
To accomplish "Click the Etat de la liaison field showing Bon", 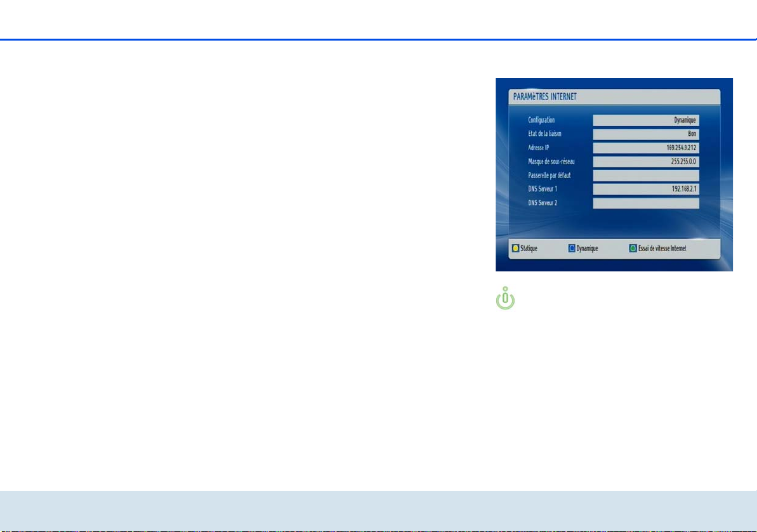I will point(646,134).
